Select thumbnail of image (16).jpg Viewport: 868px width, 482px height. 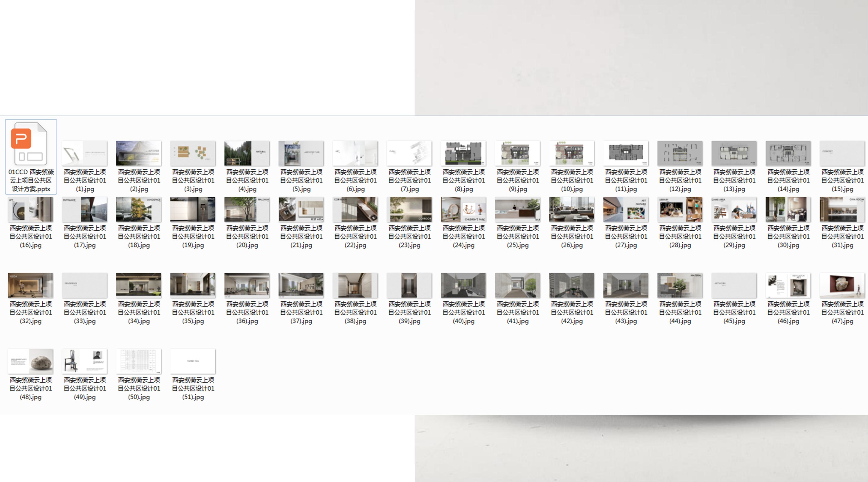pos(31,210)
